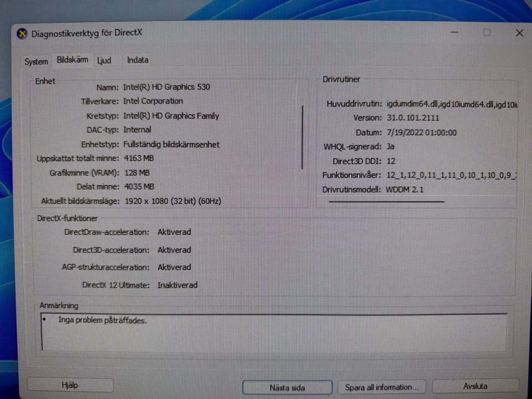This screenshot has height=399, width=532.
Task: Click the Grafikminne (VRAM): label
Action: (x=84, y=173)
